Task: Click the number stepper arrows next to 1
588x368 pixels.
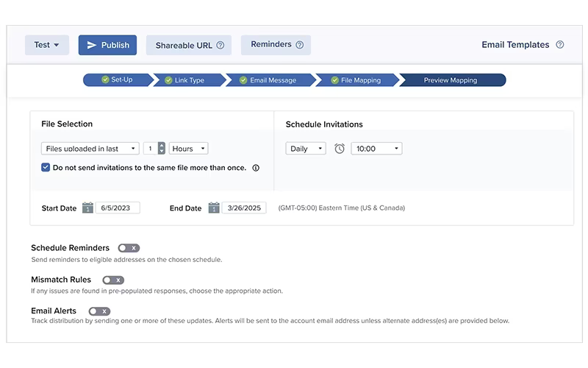Action: point(161,149)
